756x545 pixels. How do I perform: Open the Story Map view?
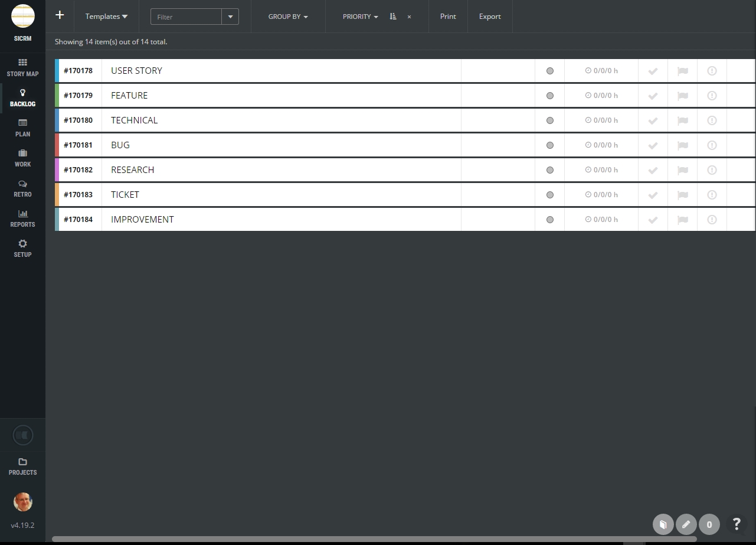point(22,68)
